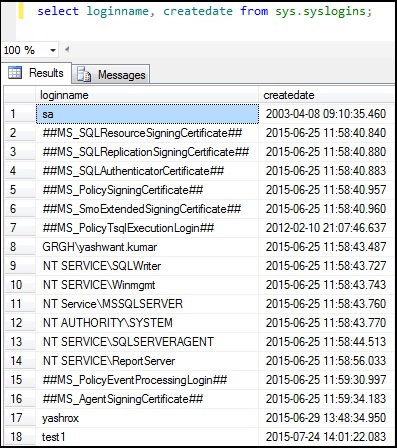The height and width of the screenshot is (448, 397).
Task: Switch to the Messages tab
Action: [x=111, y=75]
